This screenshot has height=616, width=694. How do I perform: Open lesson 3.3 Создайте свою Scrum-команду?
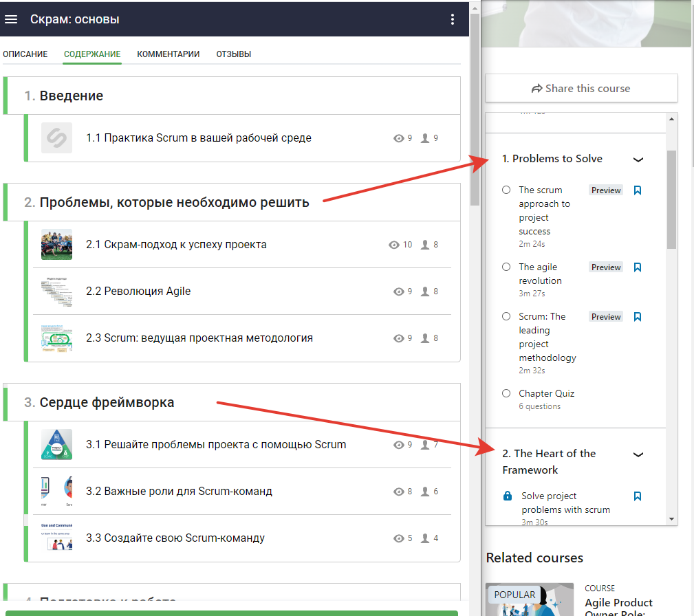tap(175, 538)
